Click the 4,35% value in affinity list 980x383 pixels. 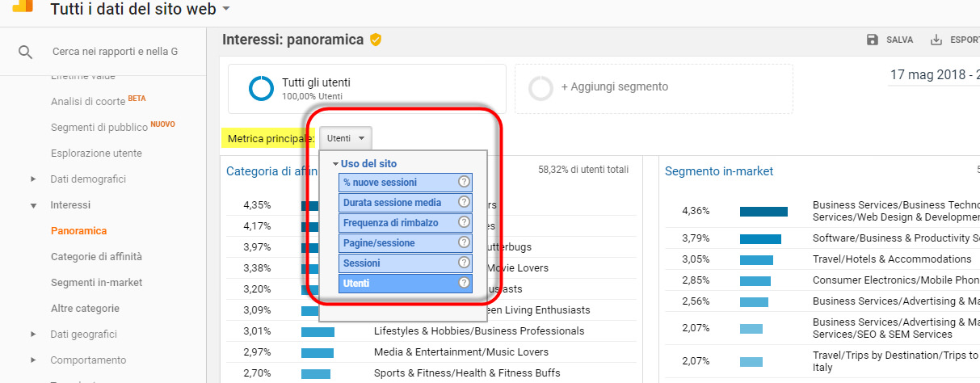257,204
